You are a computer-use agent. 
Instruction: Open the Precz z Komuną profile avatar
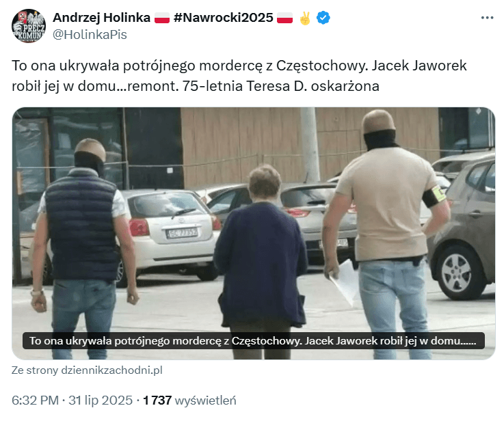29,26
